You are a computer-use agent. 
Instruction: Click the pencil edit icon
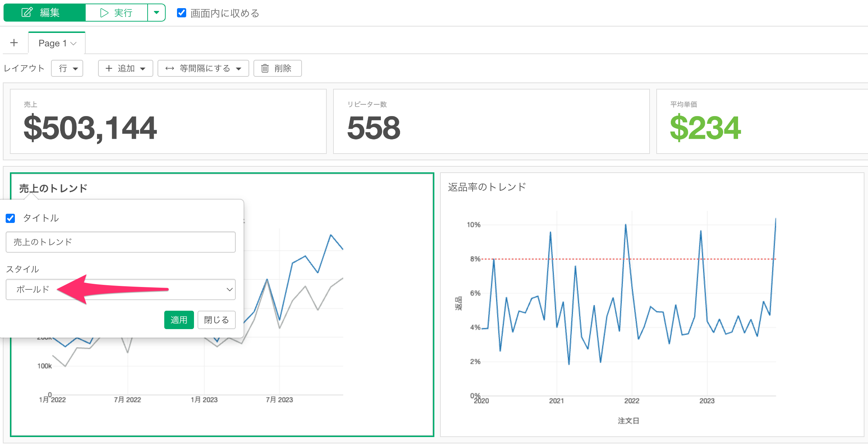tap(27, 13)
